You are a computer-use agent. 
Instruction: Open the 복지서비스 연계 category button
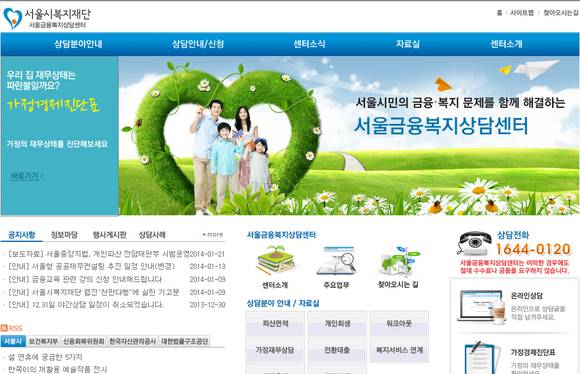tap(399, 350)
